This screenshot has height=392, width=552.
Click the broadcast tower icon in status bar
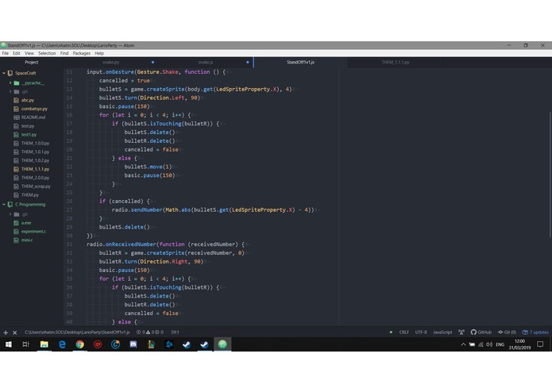tap(461, 332)
